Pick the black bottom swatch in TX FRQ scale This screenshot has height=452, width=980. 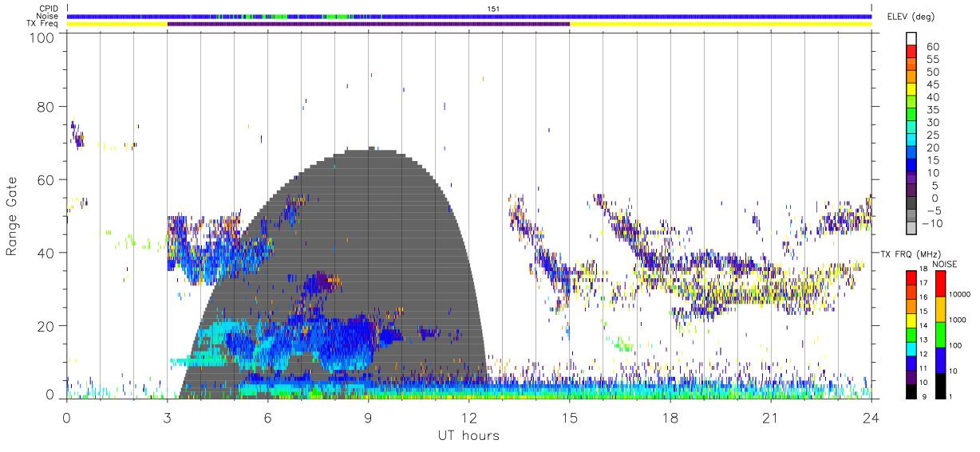pos(910,391)
